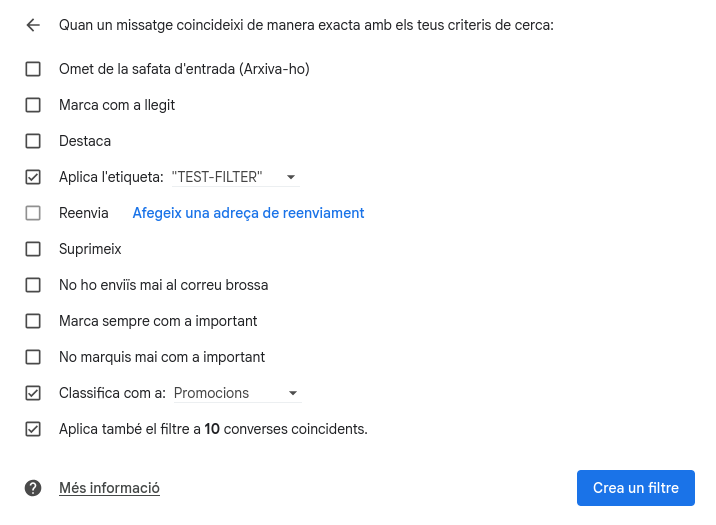Enable 'No marquis mai com a important'

tap(33, 357)
